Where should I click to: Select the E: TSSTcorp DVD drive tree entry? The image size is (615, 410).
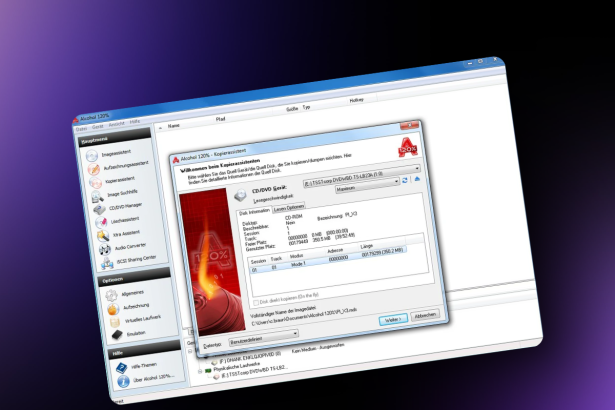click(254, 372)
